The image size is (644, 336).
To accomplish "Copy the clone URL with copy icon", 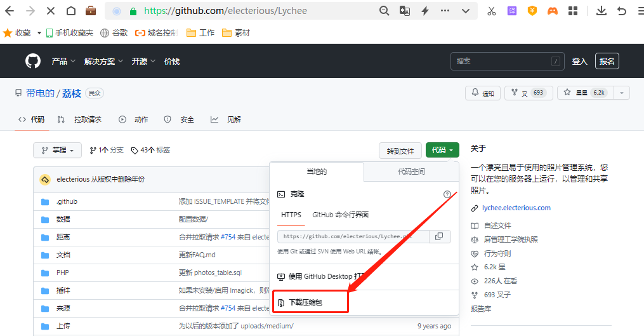I will 440,236.
